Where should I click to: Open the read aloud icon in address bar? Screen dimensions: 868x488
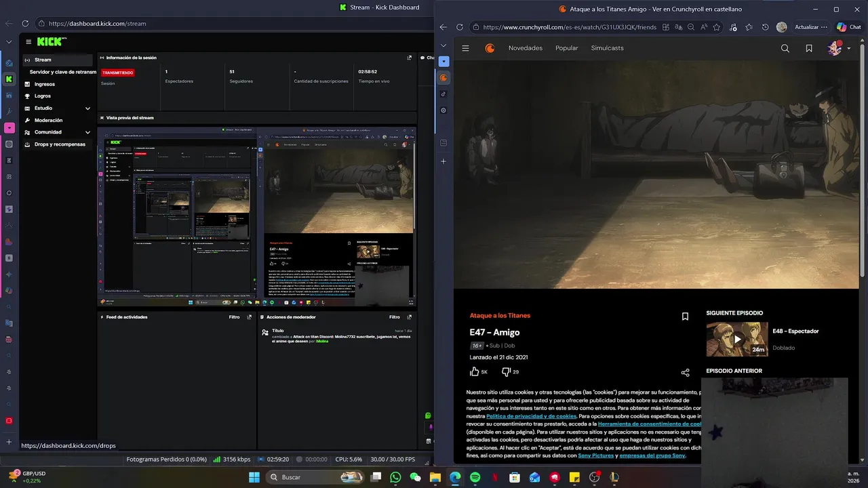(703, 27)
